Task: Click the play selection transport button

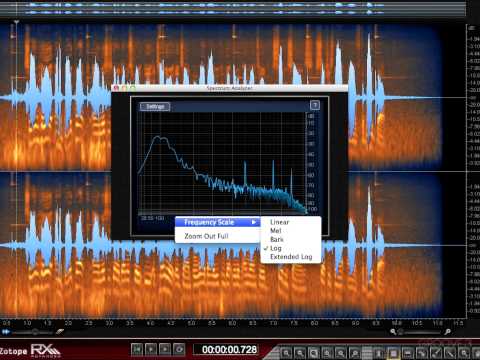Action: 165,349
